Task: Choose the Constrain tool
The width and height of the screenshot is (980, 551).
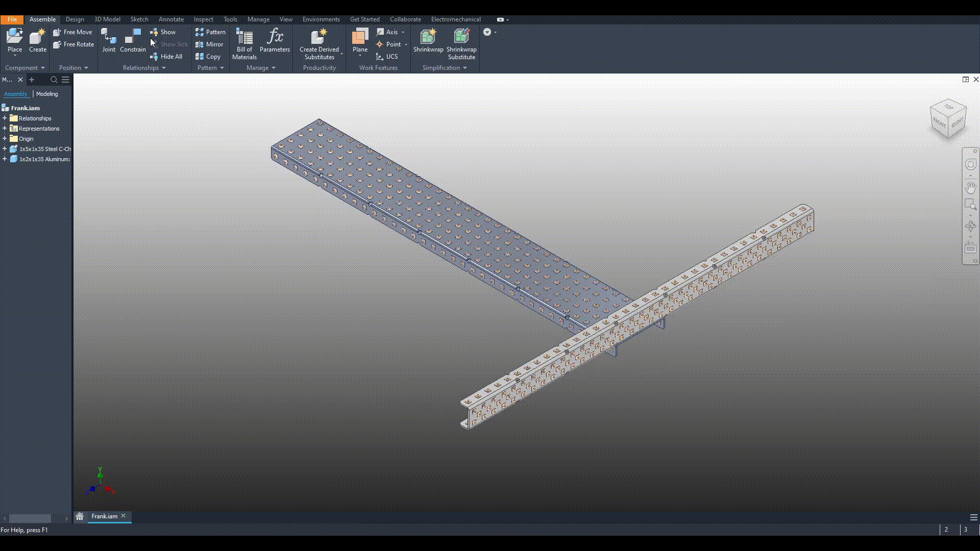Action: click(x=133, y=40)
